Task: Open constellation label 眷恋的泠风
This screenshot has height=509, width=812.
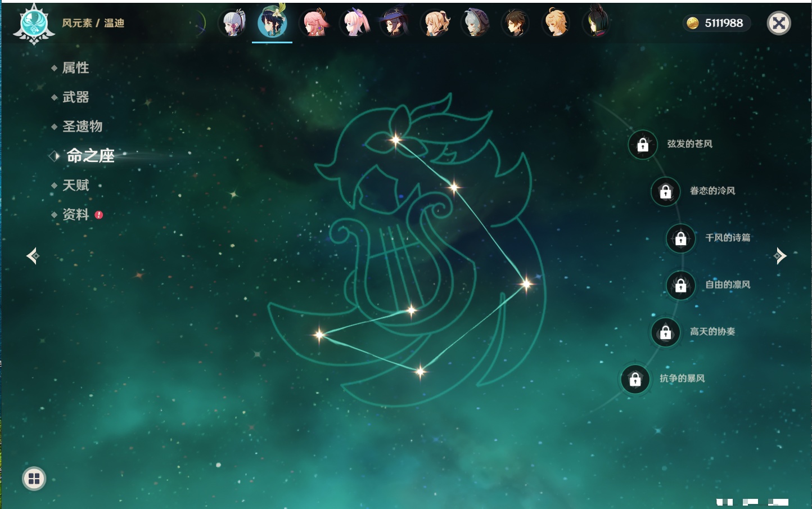Action: coord(712,191)
